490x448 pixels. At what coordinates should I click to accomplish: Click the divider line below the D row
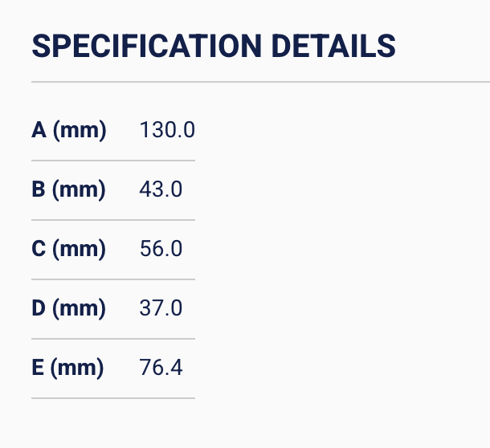point(113,339)
